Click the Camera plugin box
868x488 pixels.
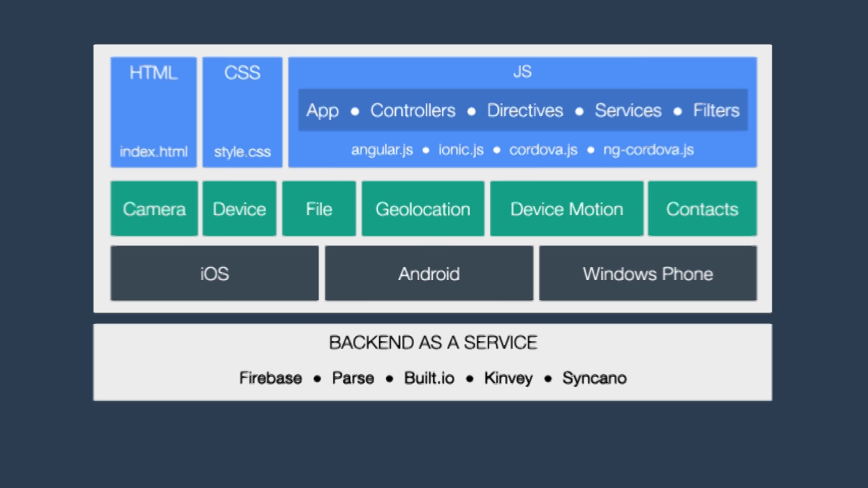click(154, 209)
